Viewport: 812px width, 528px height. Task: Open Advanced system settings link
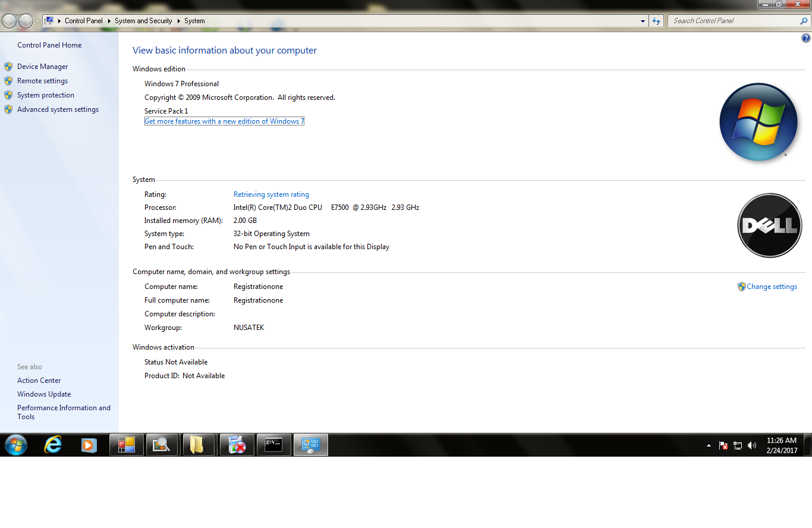[x=58, y=109]
